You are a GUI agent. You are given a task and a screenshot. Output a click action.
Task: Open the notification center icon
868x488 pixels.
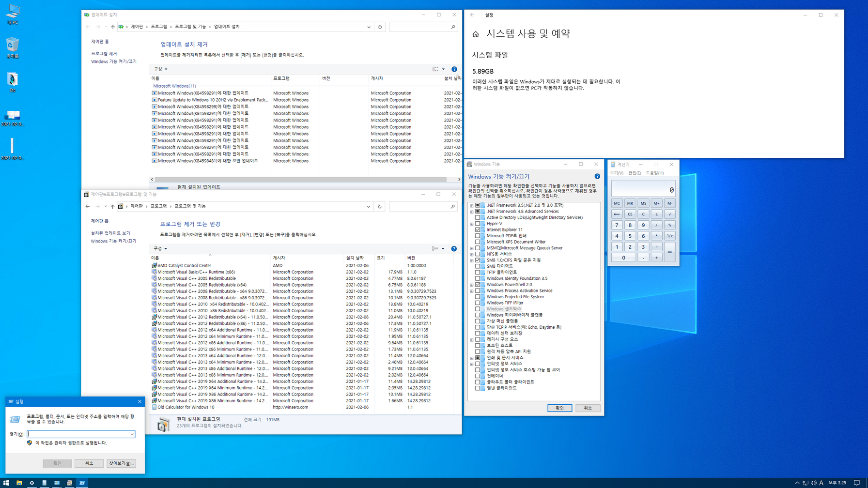[x=857, y=483]
